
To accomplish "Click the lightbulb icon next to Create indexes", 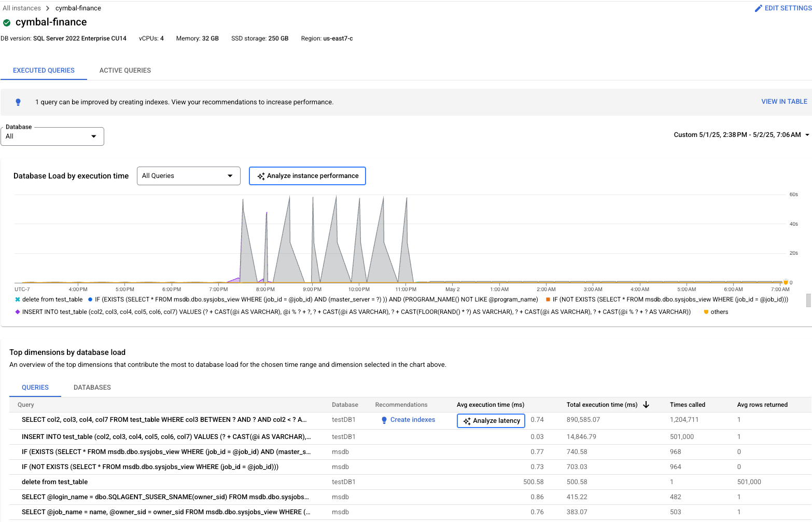I will pyautogui.click(x=384, y=420).
